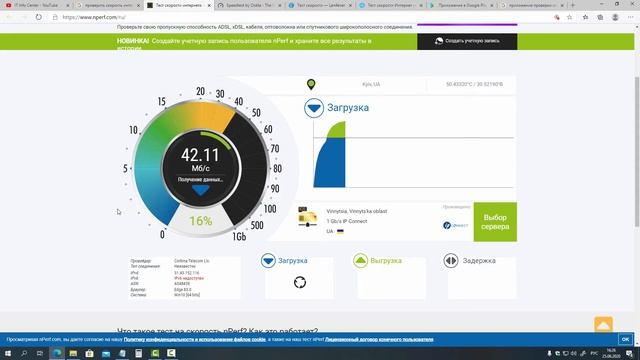The height and width of the screenshot is (360, 640).
Task: Click Microsoft Edge icon on taskbar
Action: [x=57, y=353]
